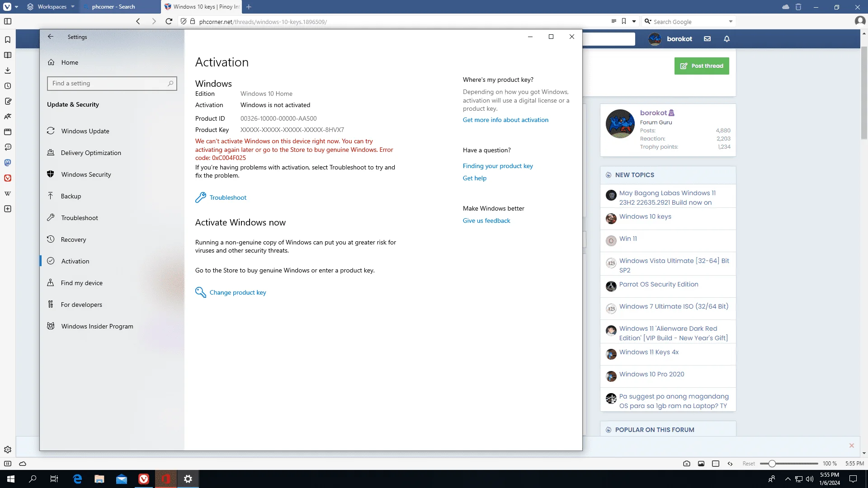868x488 pixels.
Task: Click the Post thread button
Action: 702,66
